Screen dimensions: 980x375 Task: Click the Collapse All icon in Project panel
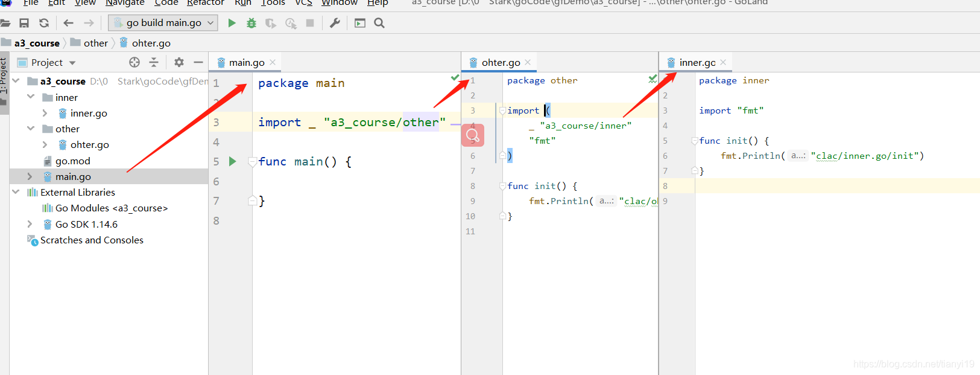pyautogui.click(x=154, y=62)
